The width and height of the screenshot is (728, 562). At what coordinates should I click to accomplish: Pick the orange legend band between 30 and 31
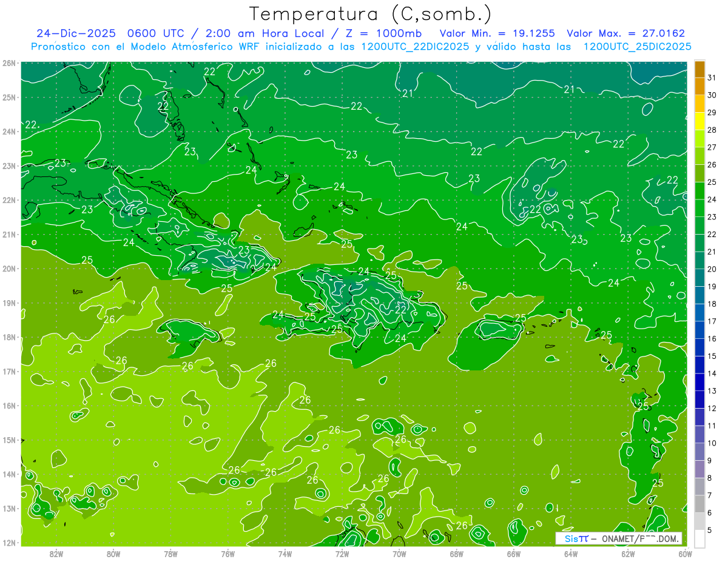click(699, 86)
